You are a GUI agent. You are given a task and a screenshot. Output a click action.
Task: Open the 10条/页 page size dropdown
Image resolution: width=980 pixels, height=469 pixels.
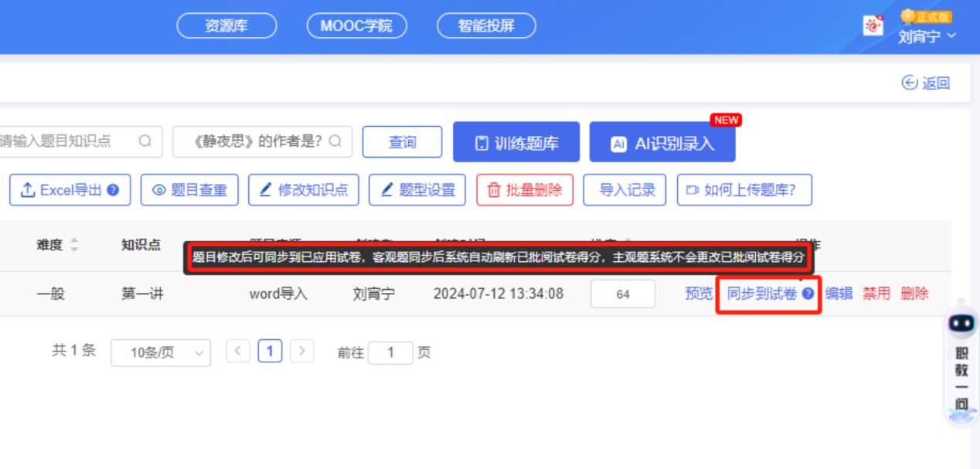[160, 352]
